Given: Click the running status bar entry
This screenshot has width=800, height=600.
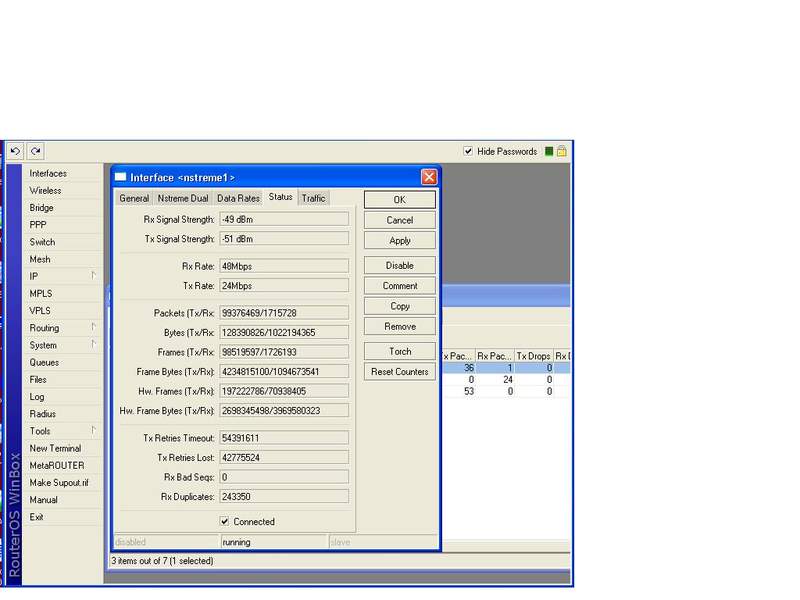Looking at the screenshot, I should 274,542.
